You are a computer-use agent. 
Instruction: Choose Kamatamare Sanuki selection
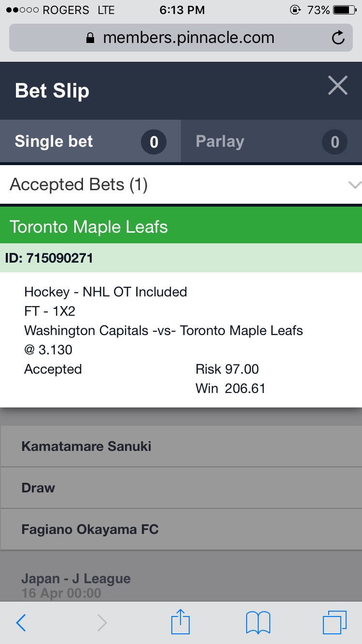[x=181, y=446]
